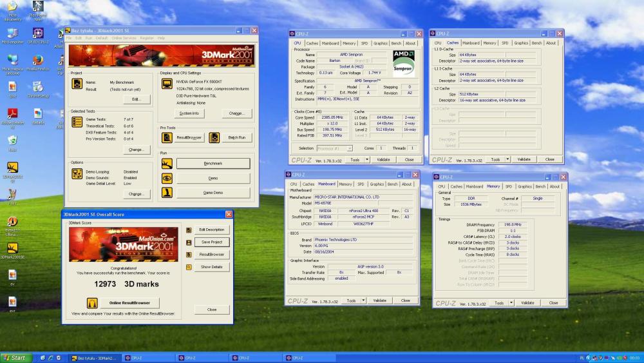Switch to the SPD tab in the CPU-Z Mainboard window
Viewport: 644px width, 363px height.
click(x=361, y=184)
